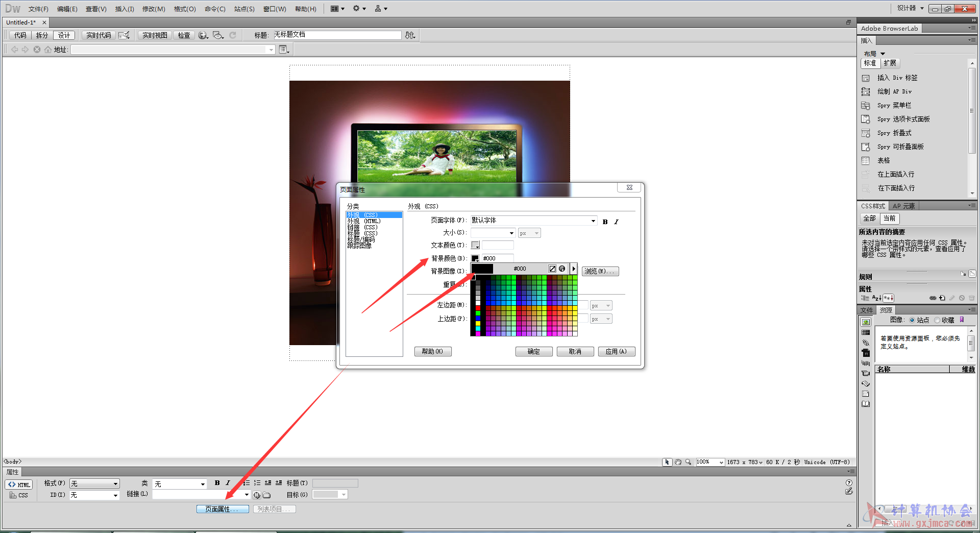Click the Images category icon in Assets panel
This screenshot has width=980, height=533.
point(866,322)
